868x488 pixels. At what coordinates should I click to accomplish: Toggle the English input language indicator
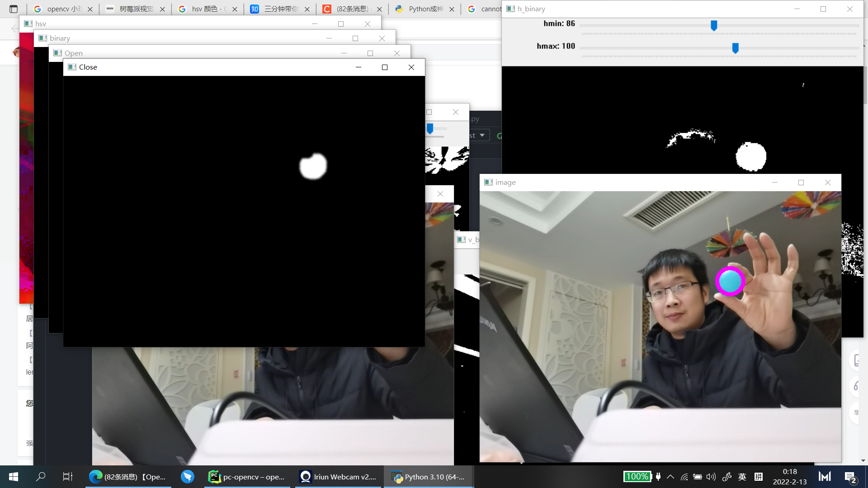pyautogui.click(x=742, y=477)
